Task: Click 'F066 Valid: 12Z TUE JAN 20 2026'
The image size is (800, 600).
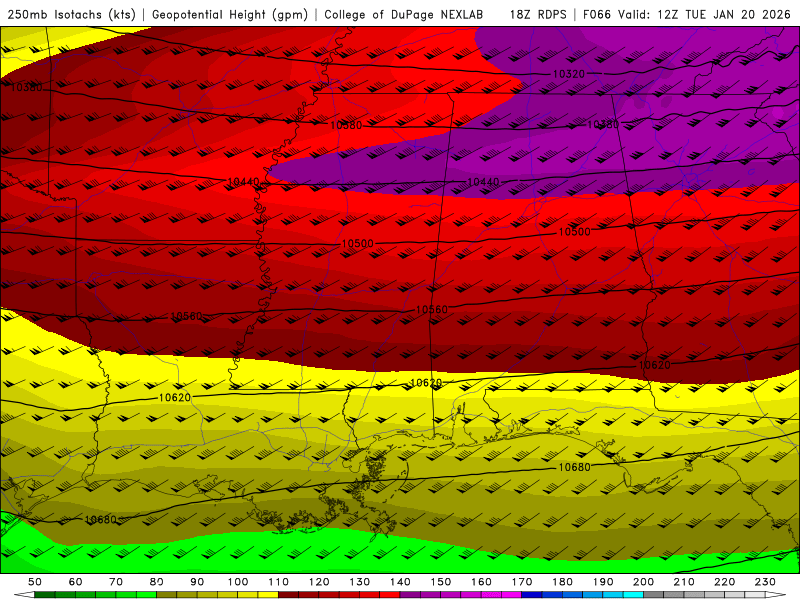Action: [687, 15]
